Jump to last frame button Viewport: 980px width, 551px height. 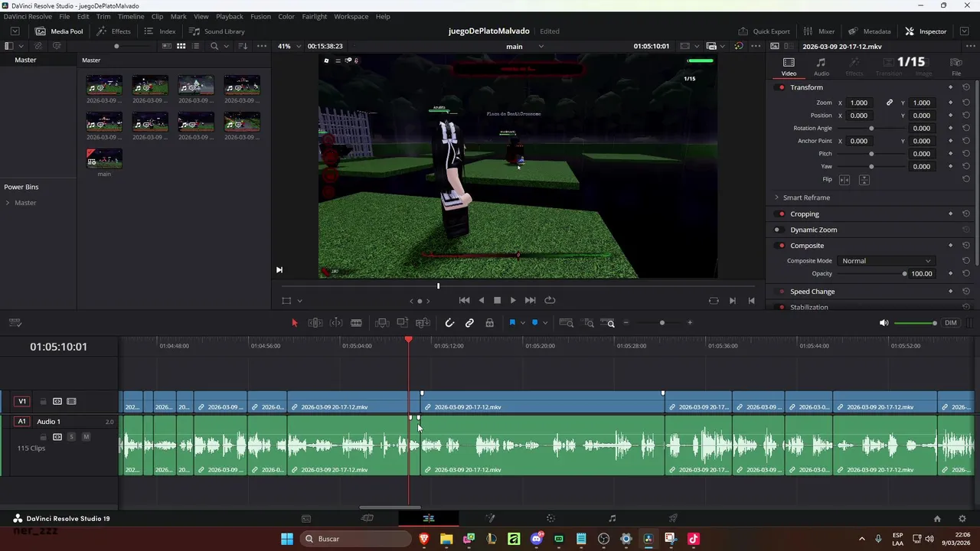tap(530, 301)
